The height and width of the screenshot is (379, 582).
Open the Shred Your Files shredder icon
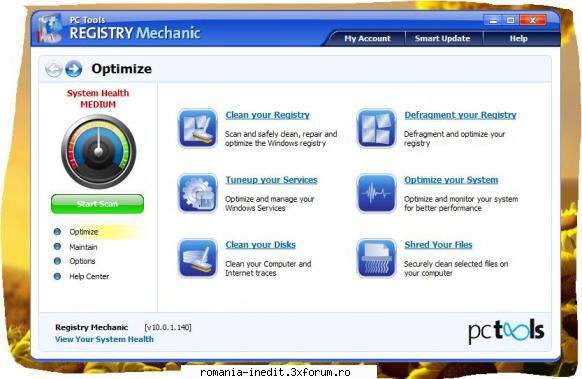[x=376, y=258]
